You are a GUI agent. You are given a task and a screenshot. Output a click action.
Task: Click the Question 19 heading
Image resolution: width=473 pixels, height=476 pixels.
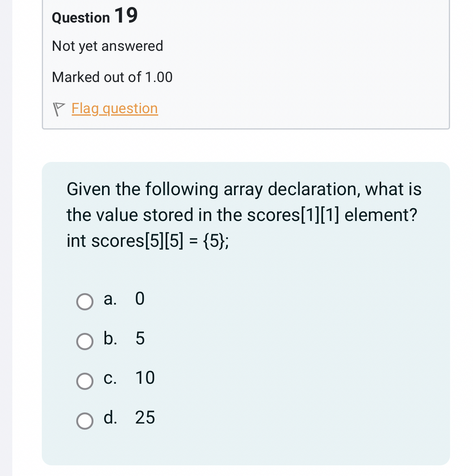coord(95,16)
